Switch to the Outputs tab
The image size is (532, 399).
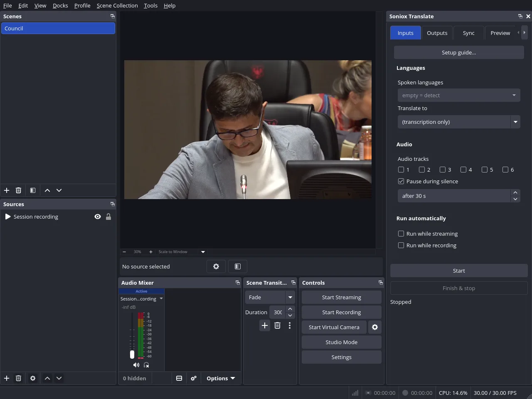[437, 33]
